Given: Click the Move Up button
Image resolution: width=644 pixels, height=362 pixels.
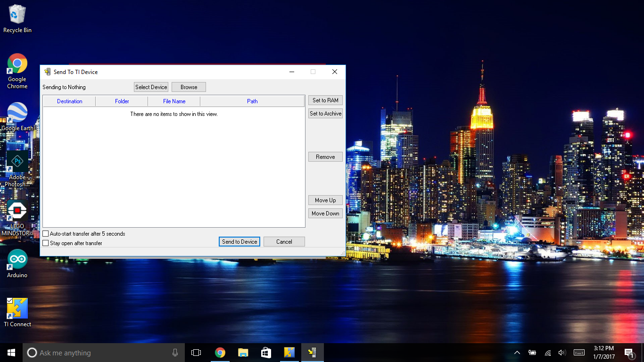Looking at the screenshot, I should [325, 200].
